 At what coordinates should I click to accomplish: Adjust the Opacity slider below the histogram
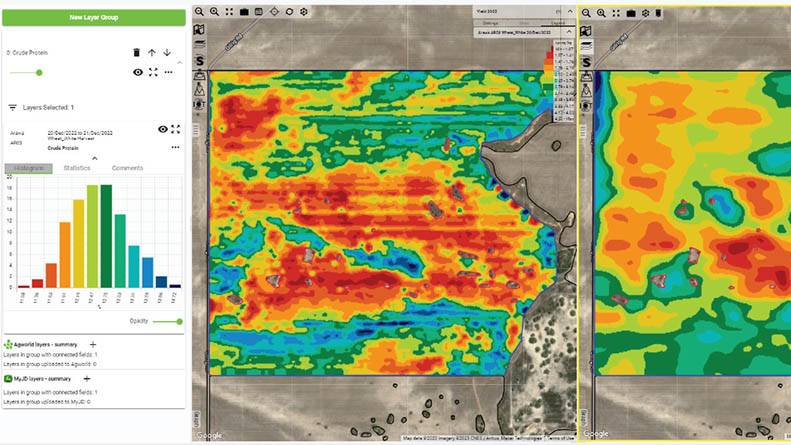point(167,321)
